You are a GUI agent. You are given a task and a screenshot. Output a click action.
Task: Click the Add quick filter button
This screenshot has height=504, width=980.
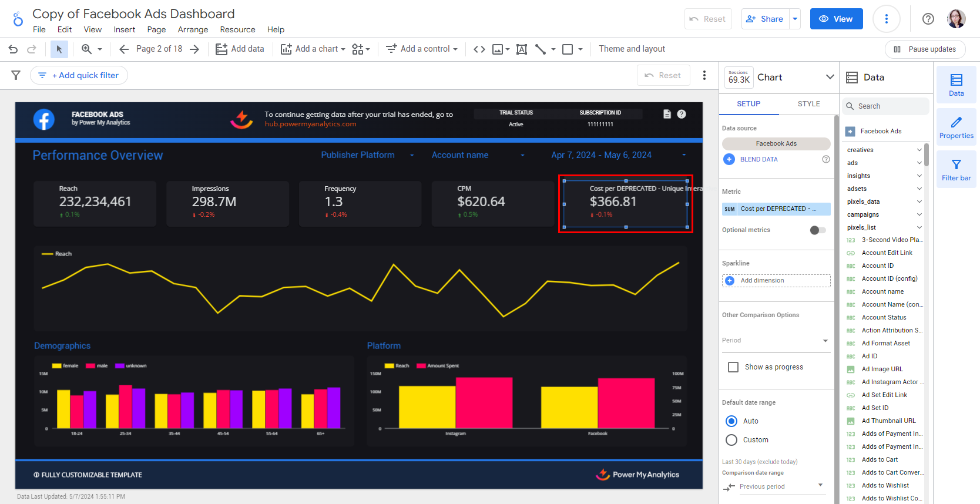click(79, 75)
